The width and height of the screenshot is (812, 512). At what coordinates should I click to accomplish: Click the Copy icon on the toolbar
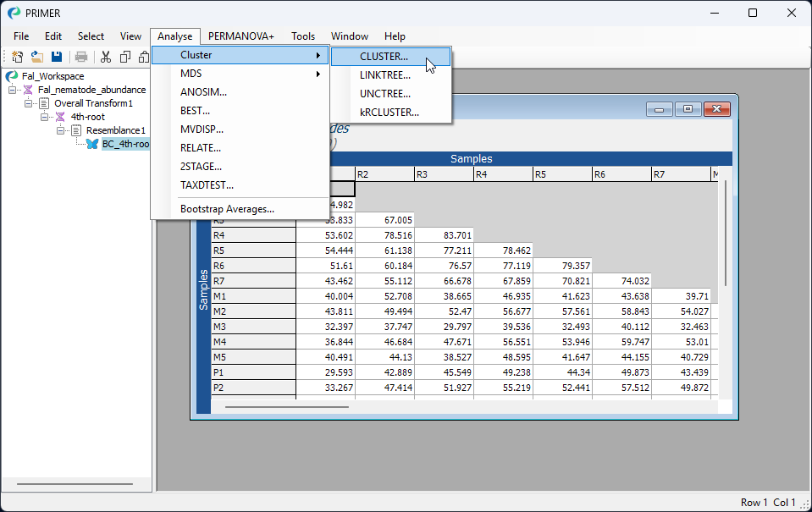124,56
